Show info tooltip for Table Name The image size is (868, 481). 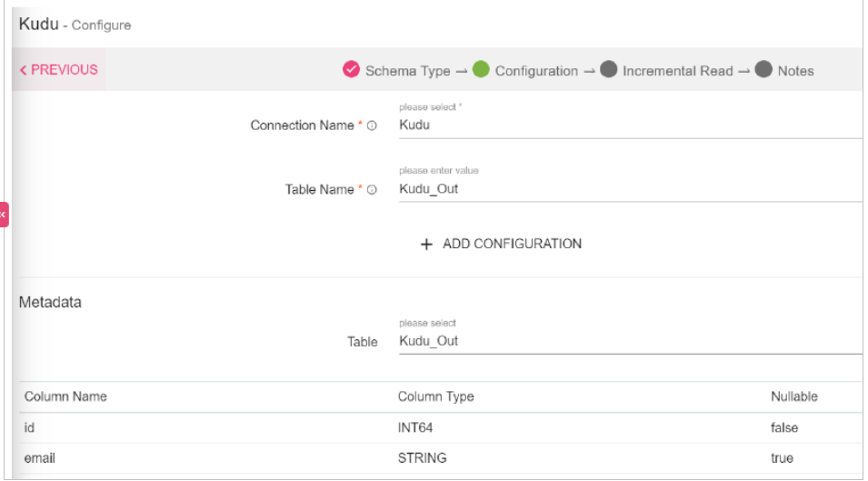(x=372, y=190)
